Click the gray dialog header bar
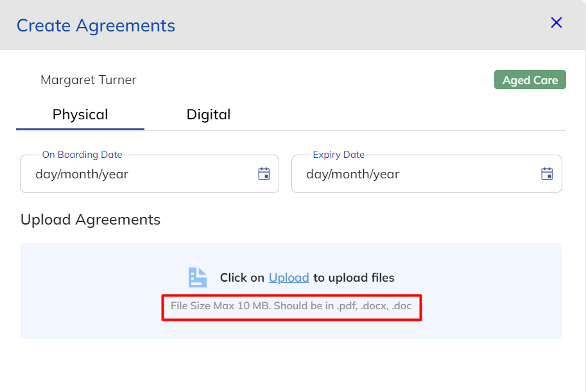586x392 pixels. coord(359,25)
